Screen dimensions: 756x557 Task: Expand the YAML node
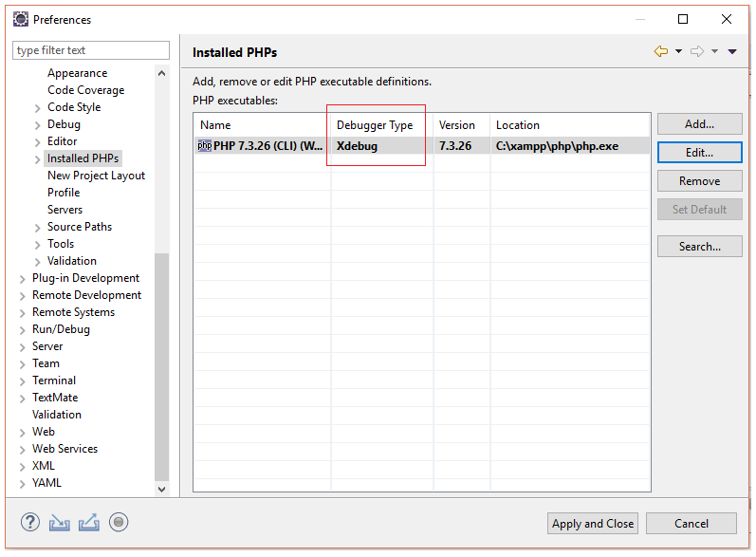point(22,484)
